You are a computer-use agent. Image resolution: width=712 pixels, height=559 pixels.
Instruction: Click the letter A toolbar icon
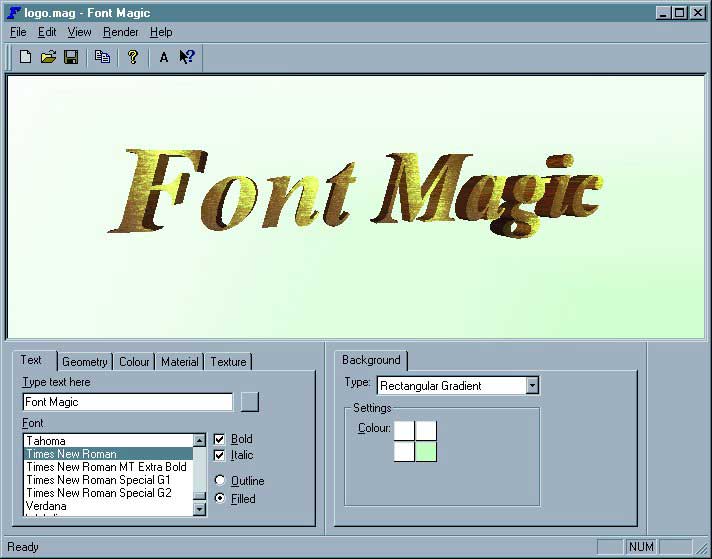(164, 57)
